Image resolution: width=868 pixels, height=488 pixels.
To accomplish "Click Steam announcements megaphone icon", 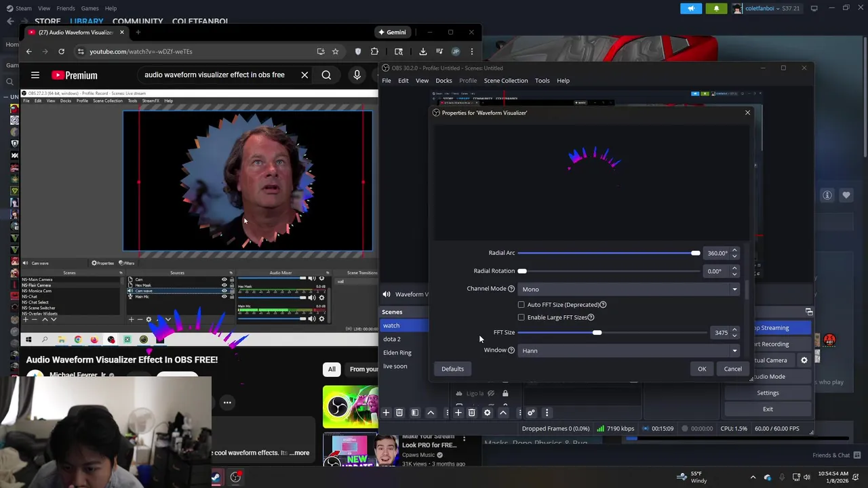I will [691, 9].
